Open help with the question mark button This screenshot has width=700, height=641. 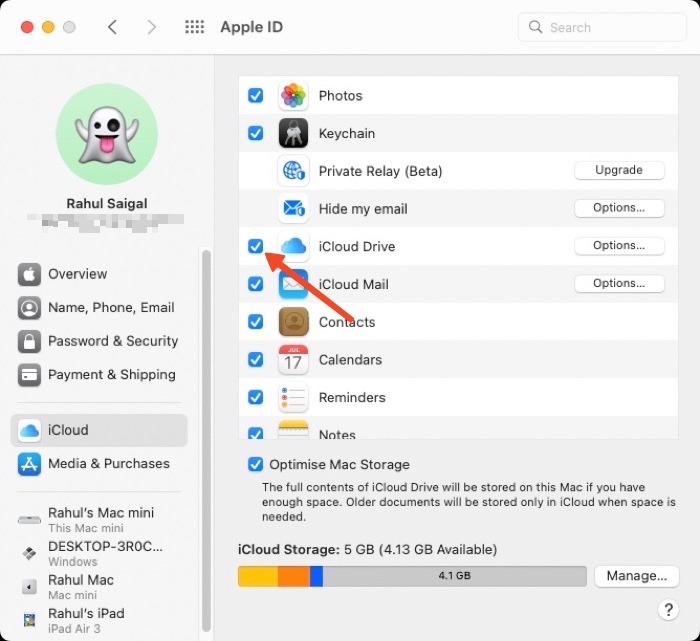(x=668, y=609)
